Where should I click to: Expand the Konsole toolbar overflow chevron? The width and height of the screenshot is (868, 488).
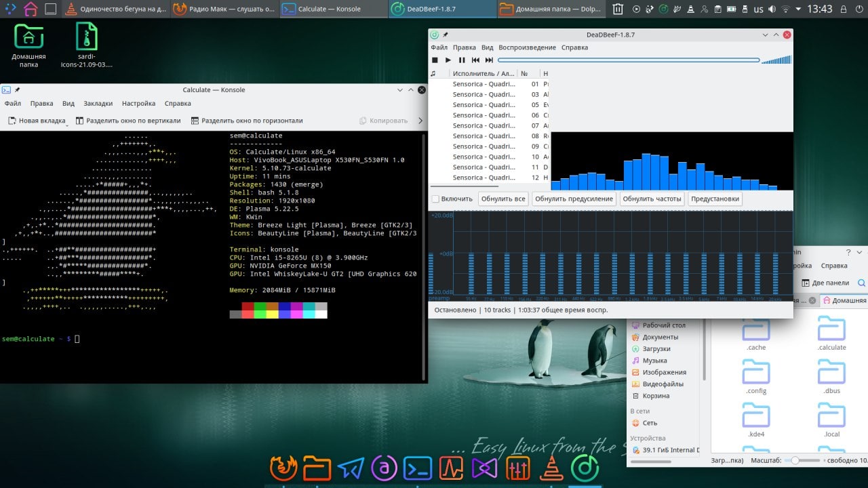(x=420, y=121)
